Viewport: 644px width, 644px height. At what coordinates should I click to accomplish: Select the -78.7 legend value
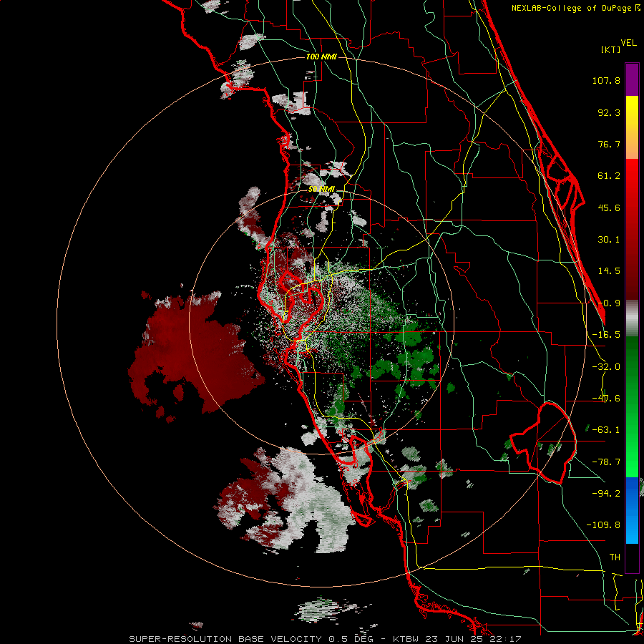pyautogui.click(x=606, y=462)
